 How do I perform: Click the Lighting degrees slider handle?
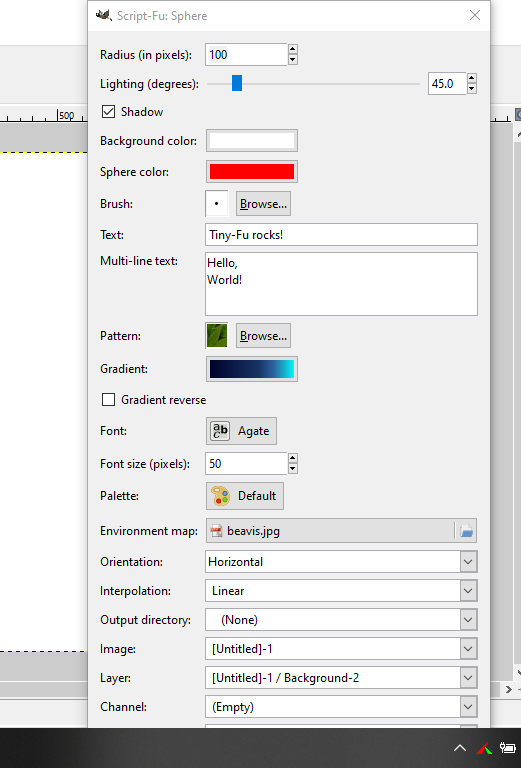pyautogui.click(x=237, y=83)
